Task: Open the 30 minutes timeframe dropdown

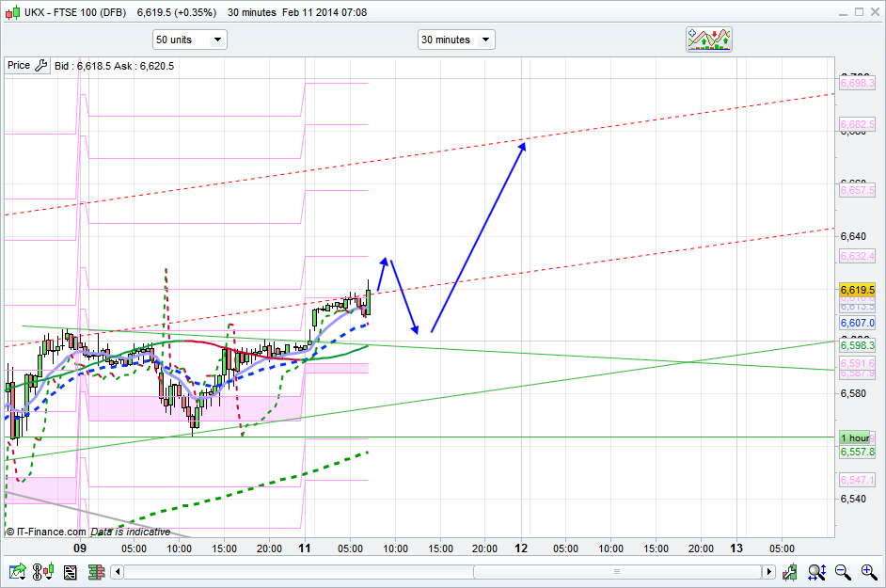Action: 456,40
